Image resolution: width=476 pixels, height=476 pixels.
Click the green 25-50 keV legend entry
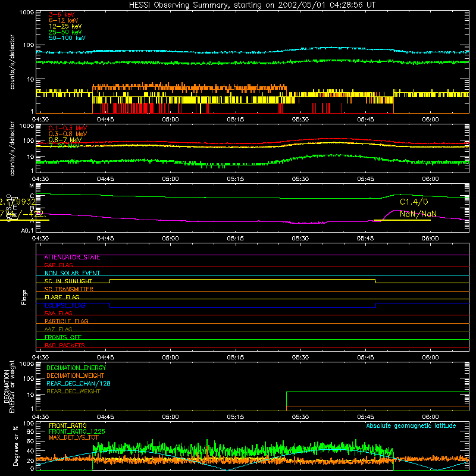[65, 32]
